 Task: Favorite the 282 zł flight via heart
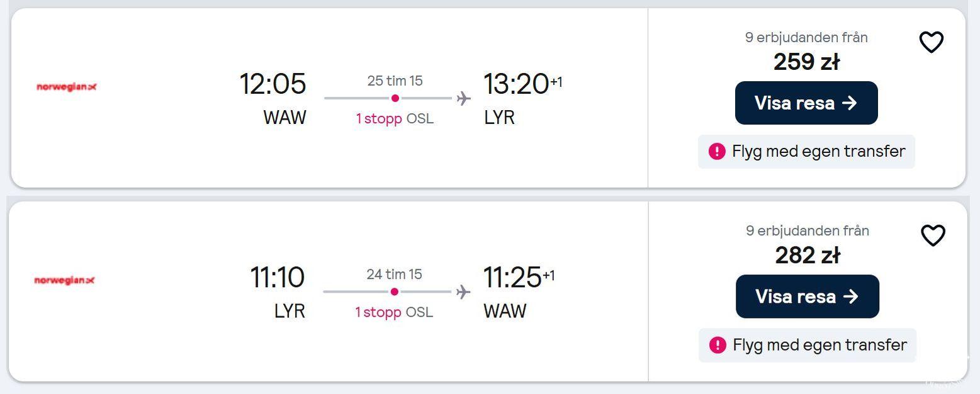click(x=933, y=235)
